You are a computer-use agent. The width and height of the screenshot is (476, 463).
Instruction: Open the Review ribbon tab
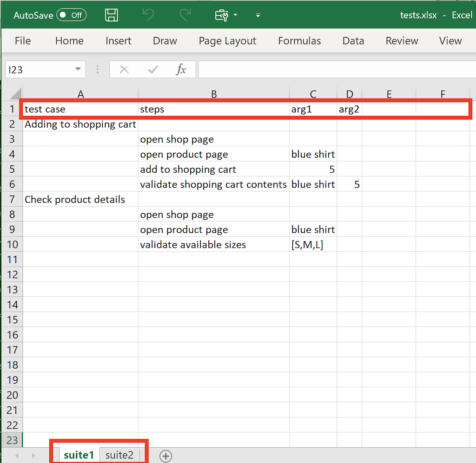point(402,40)
